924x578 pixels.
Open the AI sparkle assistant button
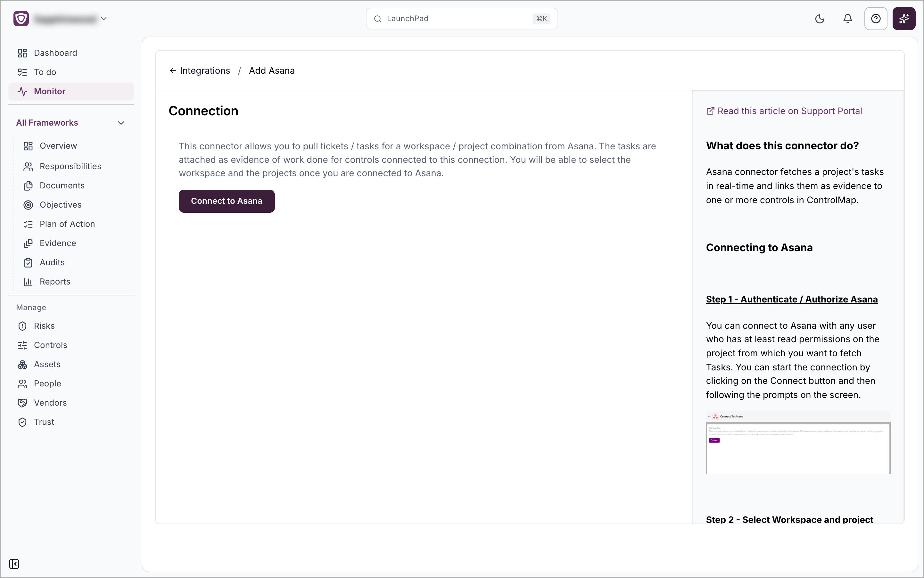(904, 18)
